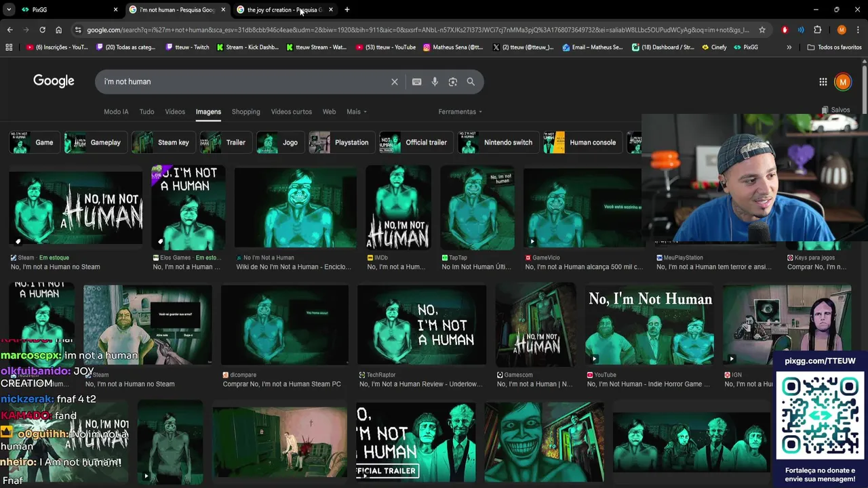The height and width of the screenshot is (488, 868).
Task: Filter images by Jogo chip
Action: pos(280,142)
